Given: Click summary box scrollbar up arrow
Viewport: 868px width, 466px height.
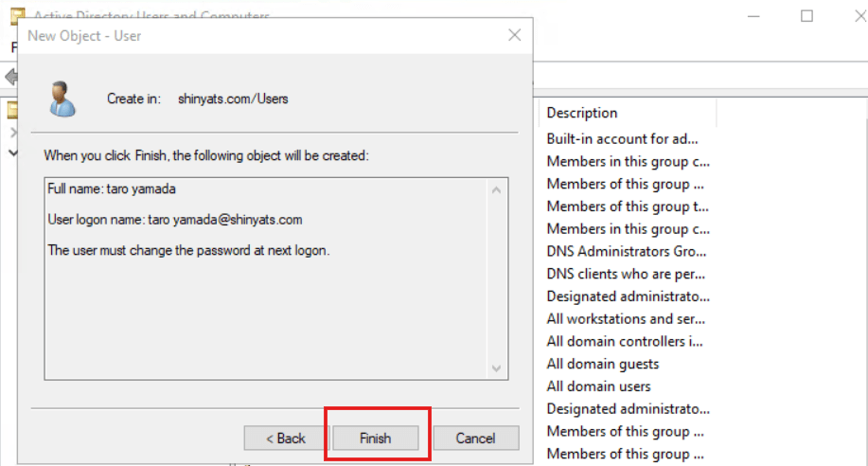Looking at the screenshot, I should pyautogui.click(x=497, y=190).
